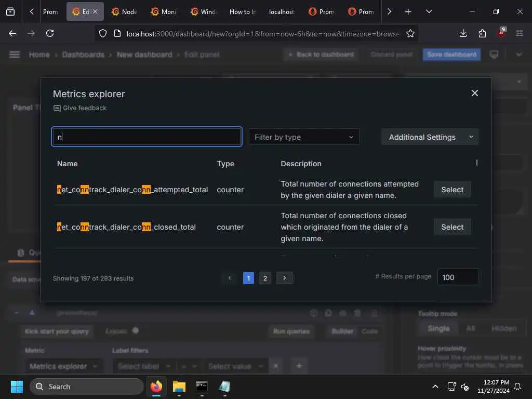
Task: Open Select label dropdown
Action: tap(144, 366)
